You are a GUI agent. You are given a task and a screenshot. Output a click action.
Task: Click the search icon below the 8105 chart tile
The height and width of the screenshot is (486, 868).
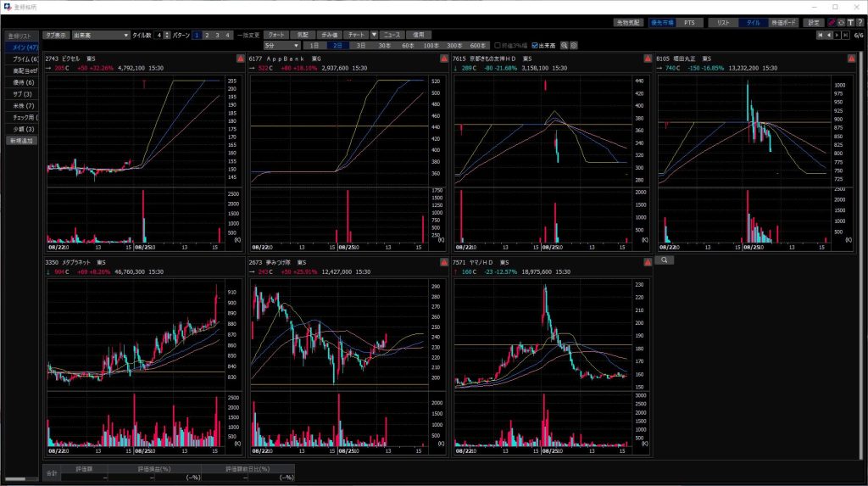tap(664, 260)
